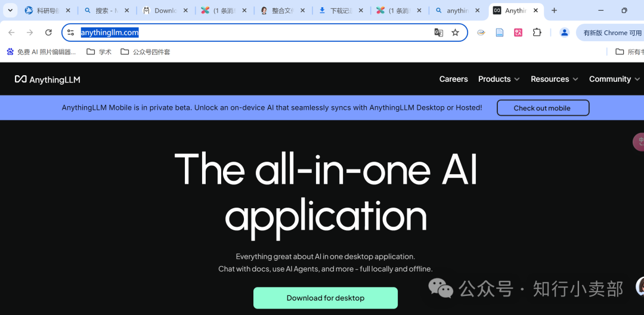Switch to the anythin search tab

point(456,11)
